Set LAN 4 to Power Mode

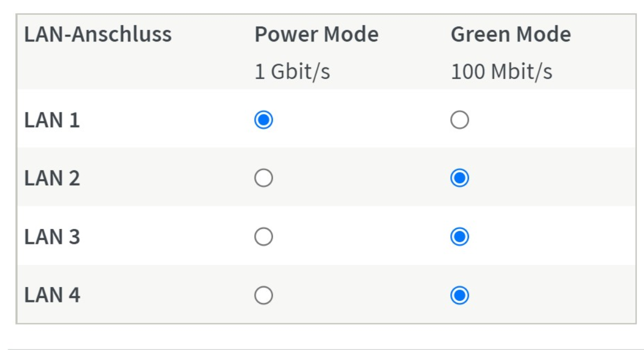pyautogui.click(x=263, y=296)
